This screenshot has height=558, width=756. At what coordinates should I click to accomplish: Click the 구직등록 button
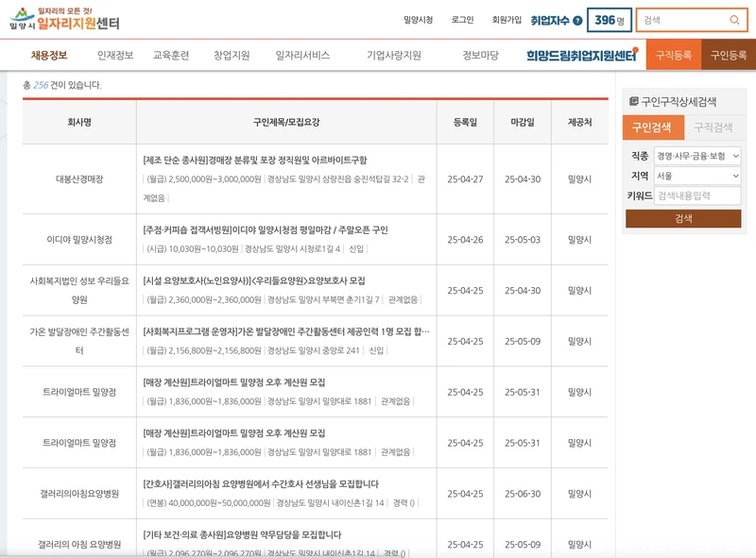pos(674,56)
